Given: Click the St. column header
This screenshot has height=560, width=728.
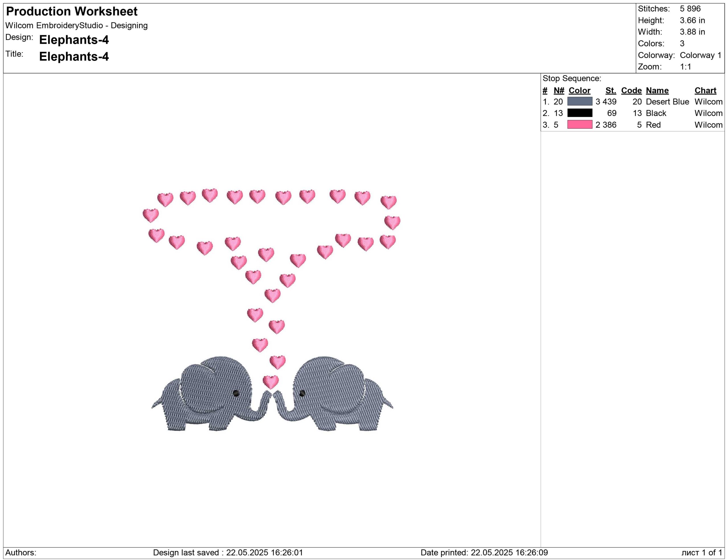Looking at the screenshot, I should [x=611, y=91].
